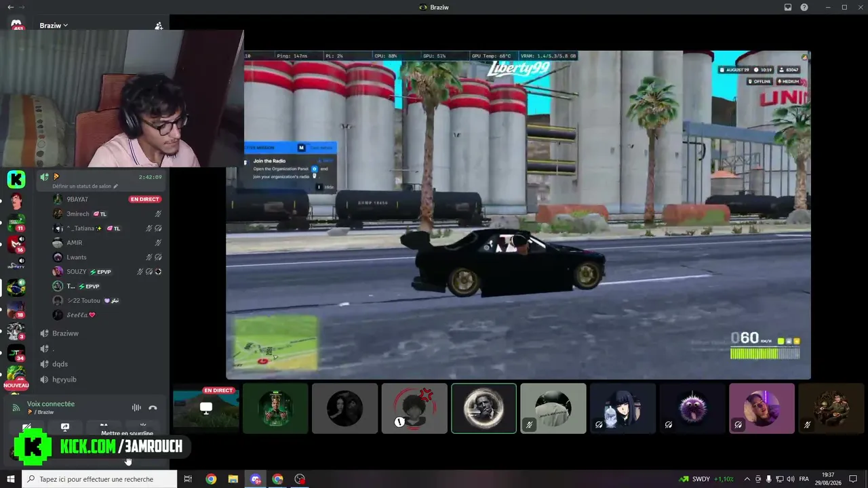
Task: Open the server icon with the 11 badge
Action: [x=16, y=222]
